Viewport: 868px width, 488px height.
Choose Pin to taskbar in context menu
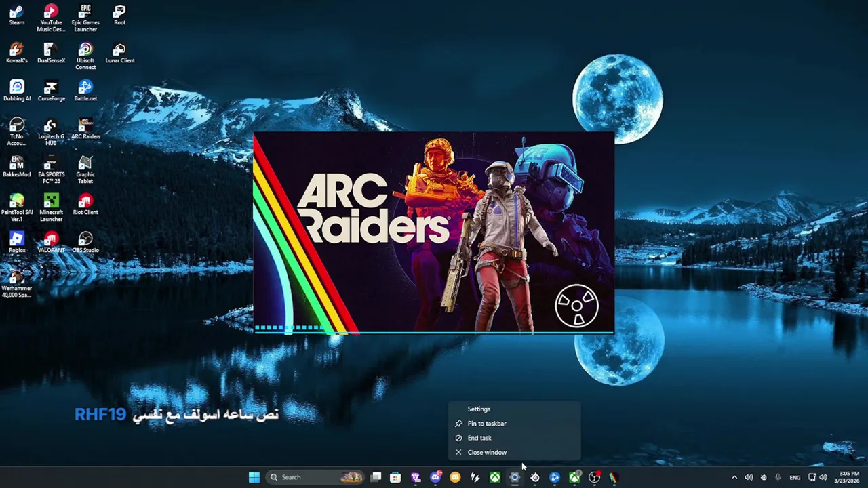coord(514,424)
